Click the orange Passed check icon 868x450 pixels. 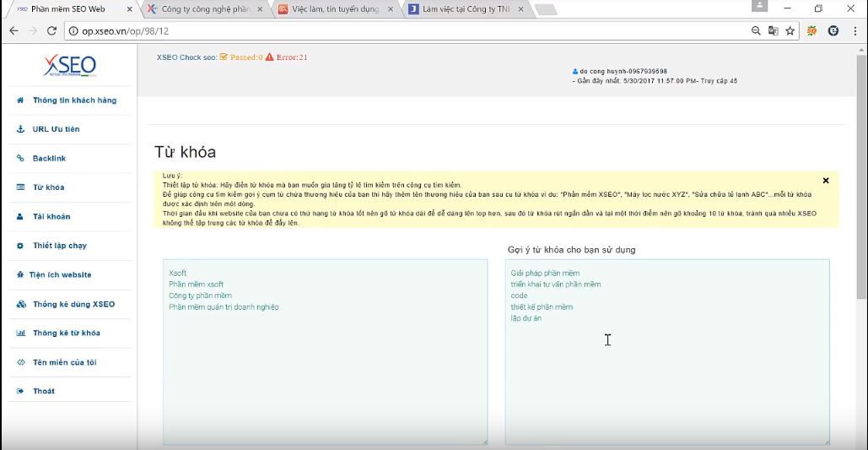point(224,57)
